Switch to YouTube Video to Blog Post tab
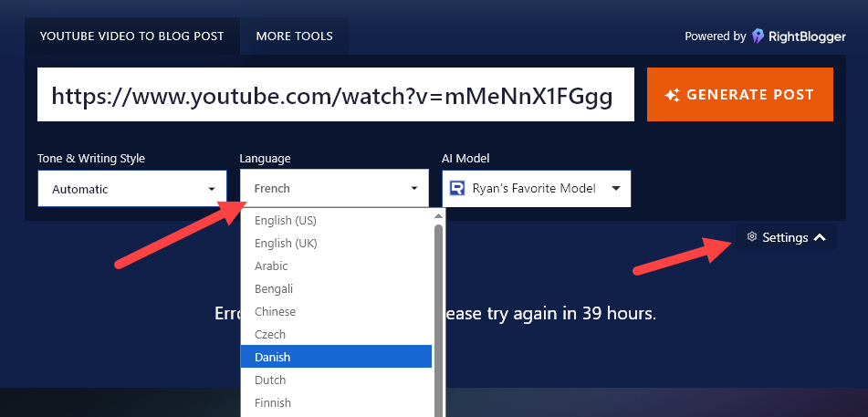The width and height of the screenshot is (868, 417). (131, 36)
